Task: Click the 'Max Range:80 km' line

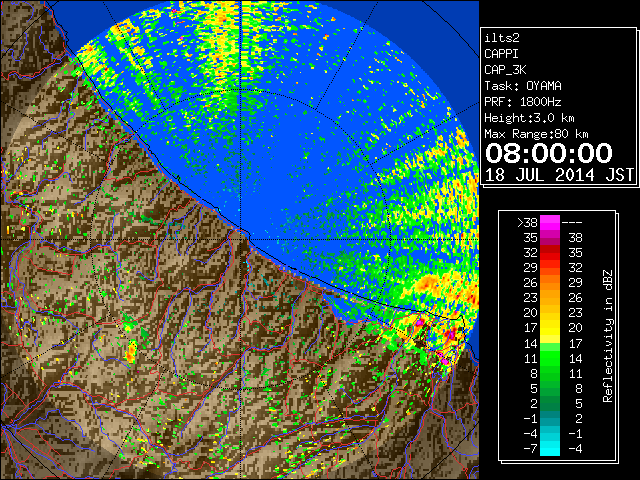Action: tap(536, 134)
